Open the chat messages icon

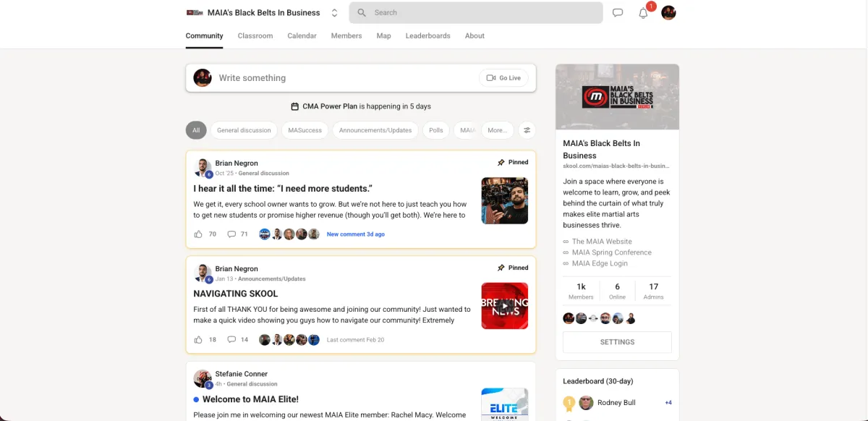coord(618,13)
